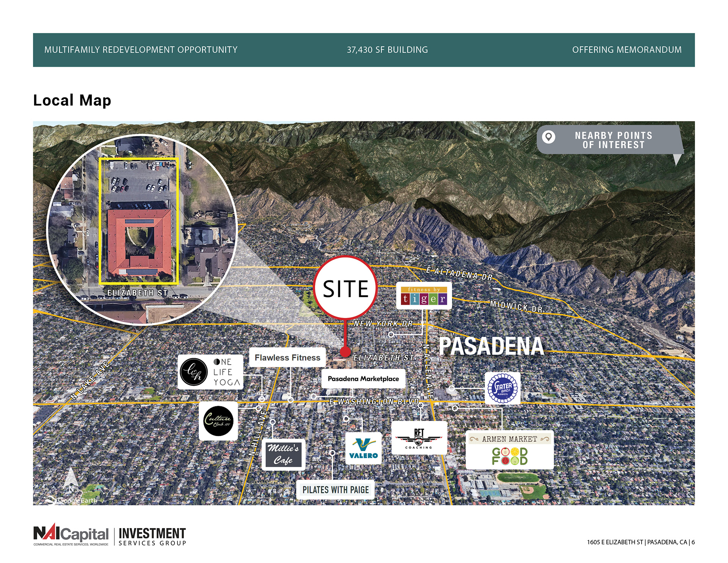The height and width of the screenshot is (563, 728).
Task: Click the Google Earth attribution
Action: pyautogui.click(x=73, y=500)
